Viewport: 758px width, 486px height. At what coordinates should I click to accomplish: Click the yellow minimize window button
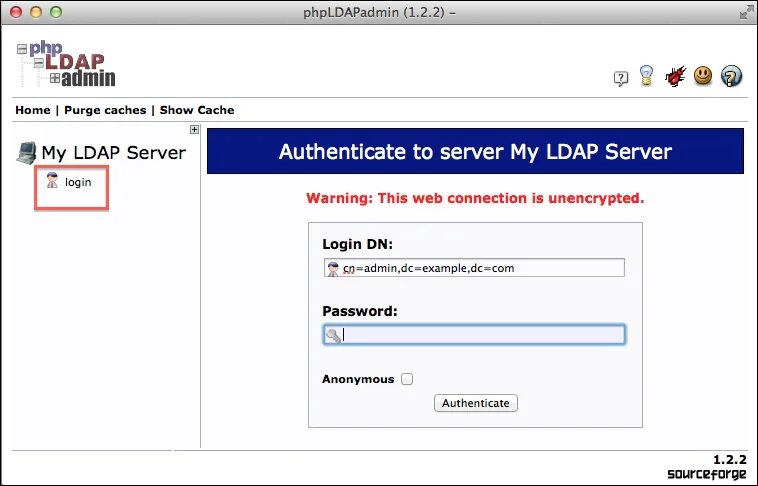36,12
